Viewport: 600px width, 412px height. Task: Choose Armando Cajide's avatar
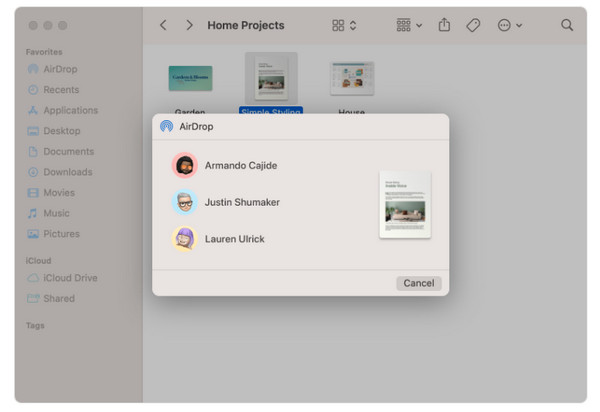pos(185,165)
